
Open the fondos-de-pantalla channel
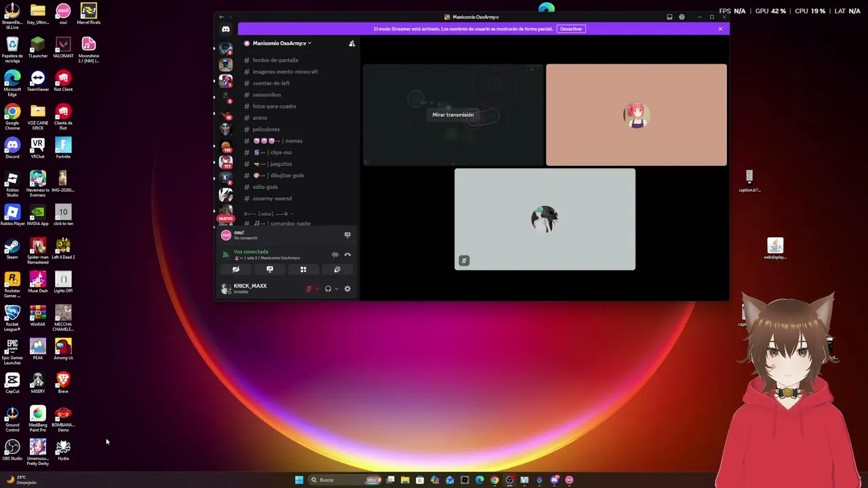click(275, 60)
